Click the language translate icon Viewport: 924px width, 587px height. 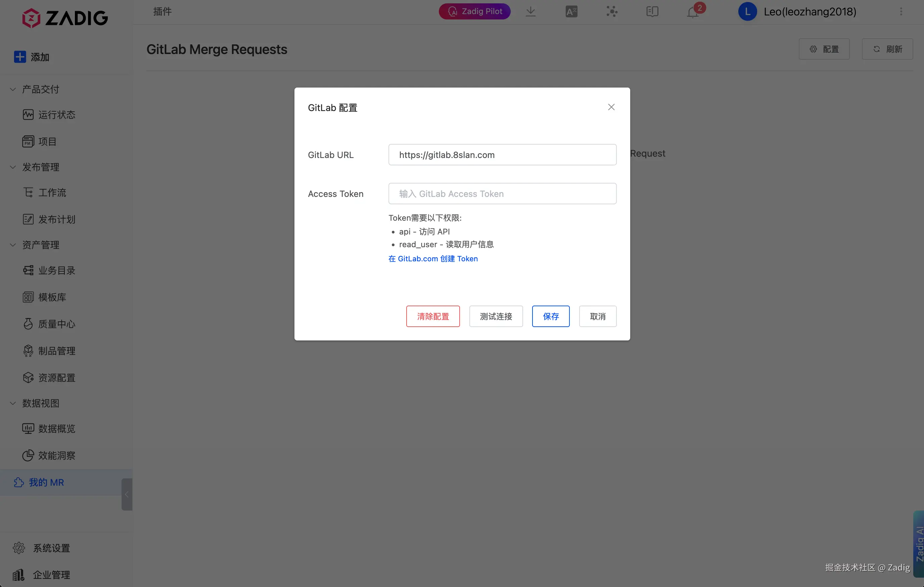[571, 11]
